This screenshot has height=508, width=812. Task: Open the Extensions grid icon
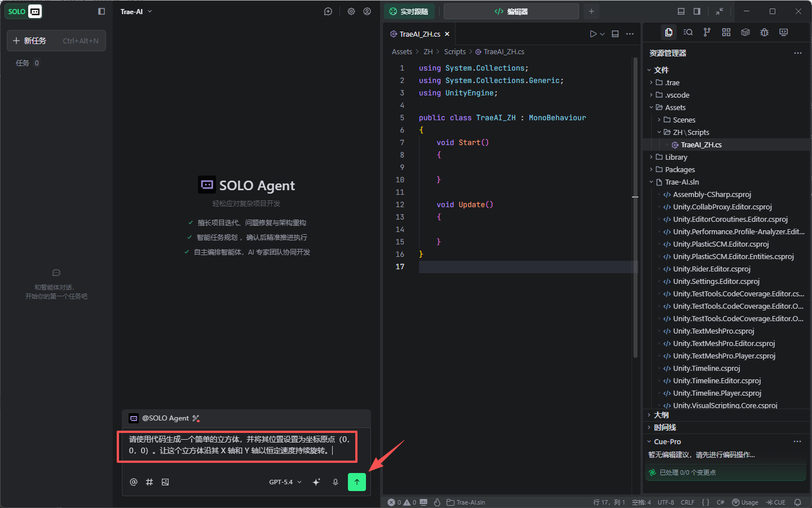point(726,32)
